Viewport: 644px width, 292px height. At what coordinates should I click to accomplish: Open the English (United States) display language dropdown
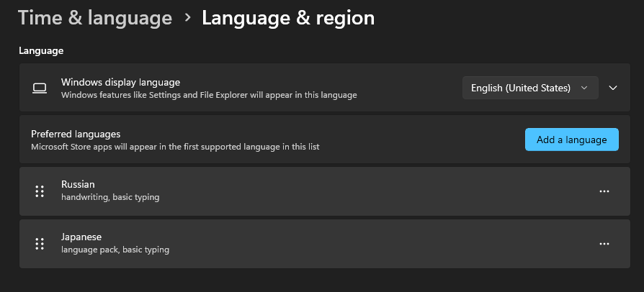[x=529, y=88]
